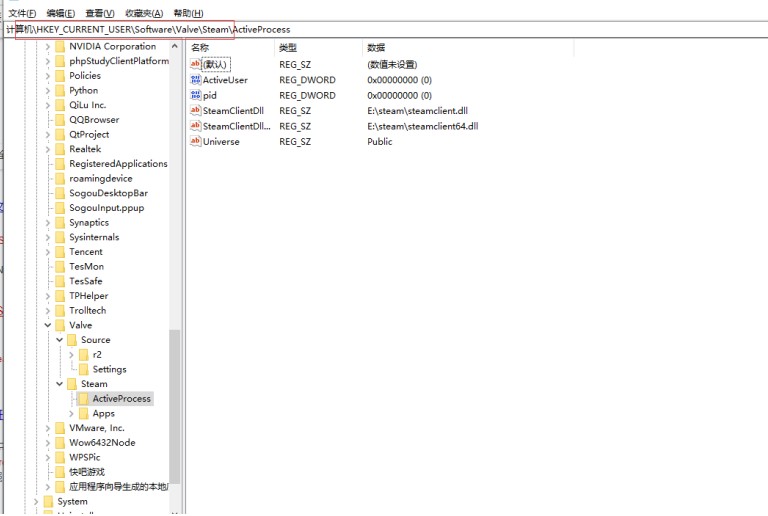Click the Sysinternals folder icon
The width and height of the screenshot is (768, 516).
click(x=60, y=237)
